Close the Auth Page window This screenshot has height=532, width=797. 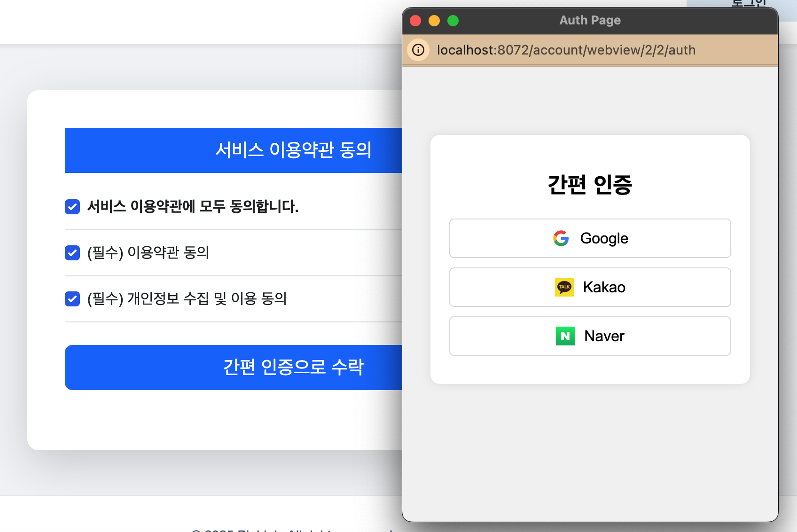click(415, 21)
